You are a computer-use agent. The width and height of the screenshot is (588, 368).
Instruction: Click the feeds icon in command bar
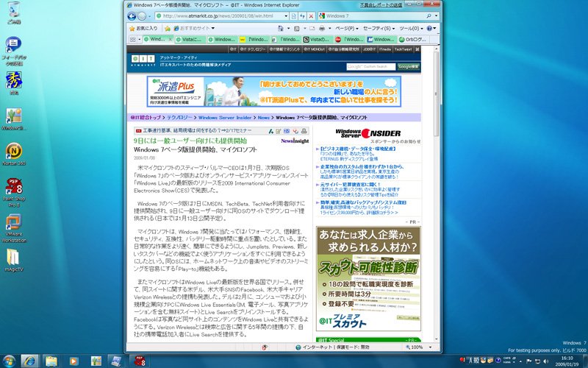pyautogui.click(x=297, y=28)
